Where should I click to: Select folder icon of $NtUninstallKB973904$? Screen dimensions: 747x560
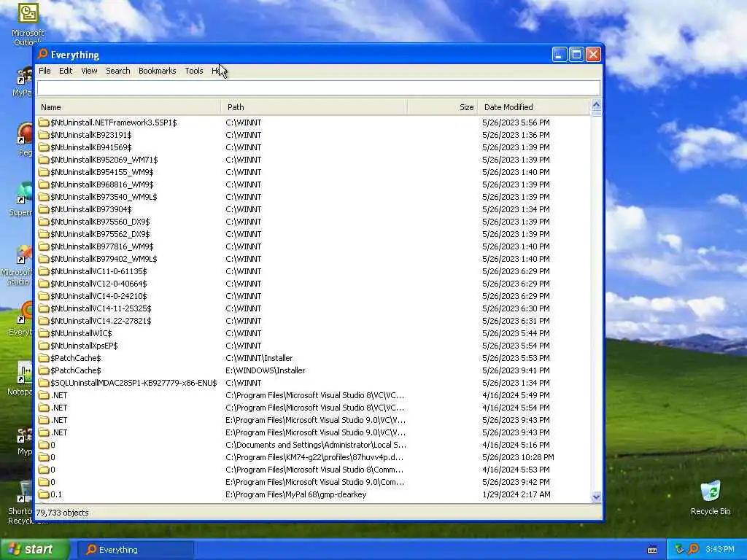tap(44, 209)
